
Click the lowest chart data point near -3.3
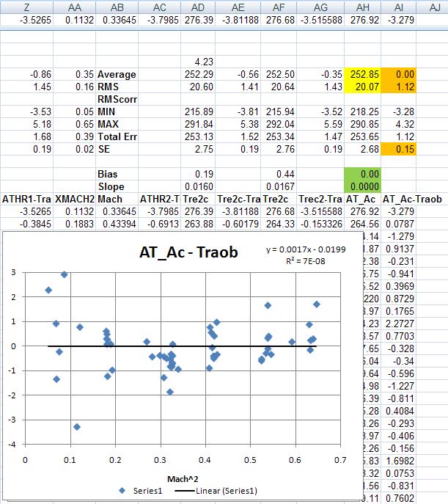[x=77, y=426]
